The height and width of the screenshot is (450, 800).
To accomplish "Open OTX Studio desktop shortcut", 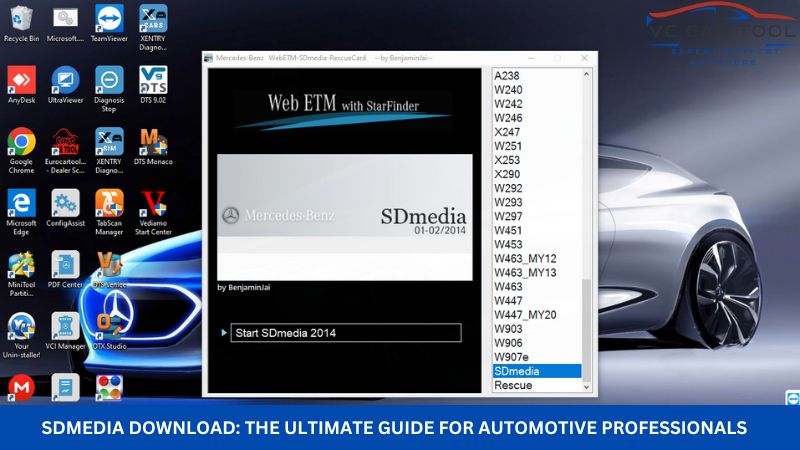I will tap(109, 331).
